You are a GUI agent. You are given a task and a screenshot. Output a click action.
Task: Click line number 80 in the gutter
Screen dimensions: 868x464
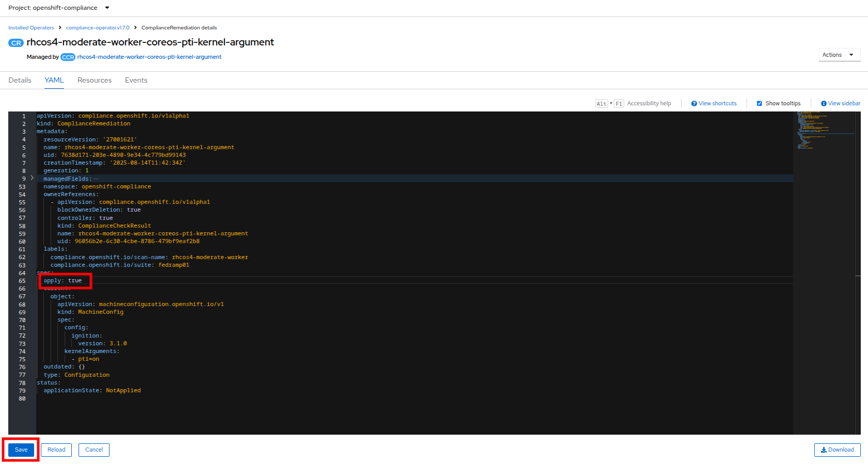(22, 399)
